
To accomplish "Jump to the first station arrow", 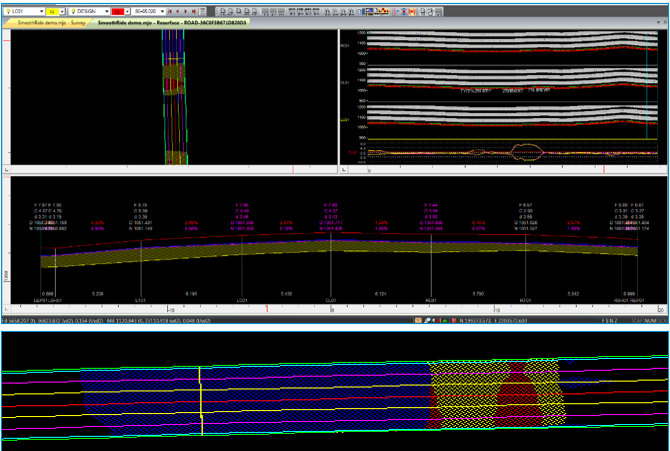I will point(168,10).
